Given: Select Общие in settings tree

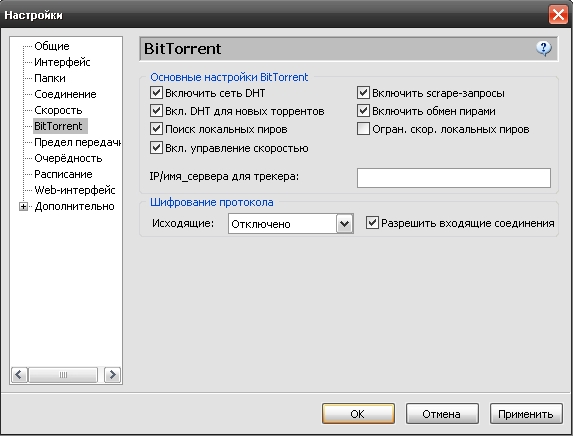Looking at the screenshot, I should pos(52,46).
